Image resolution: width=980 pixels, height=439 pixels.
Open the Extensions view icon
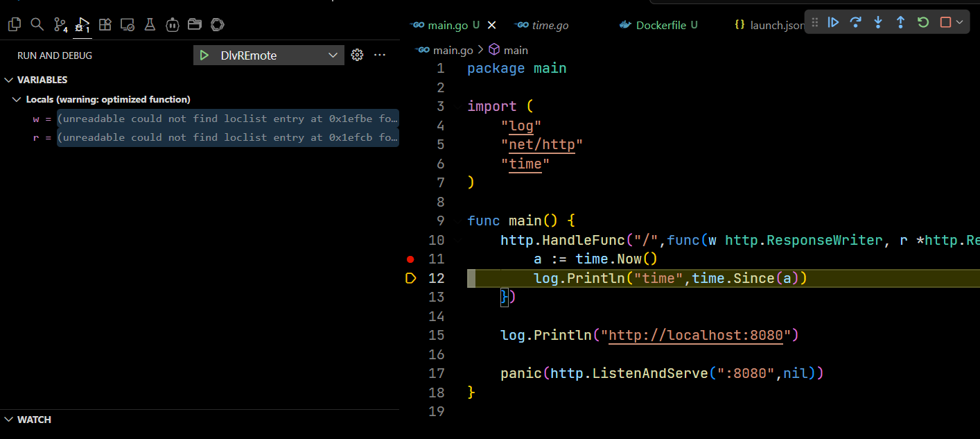point(105,25)
